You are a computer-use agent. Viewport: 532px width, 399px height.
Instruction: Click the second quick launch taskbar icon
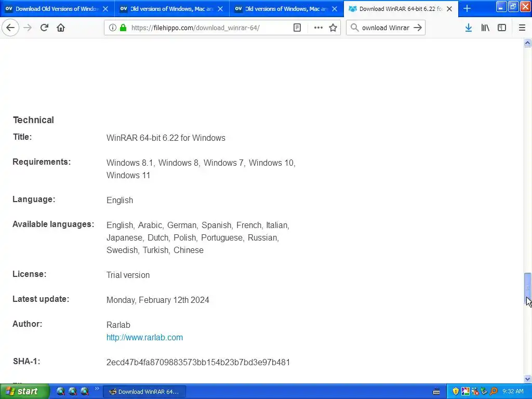[x=73, y=392]
